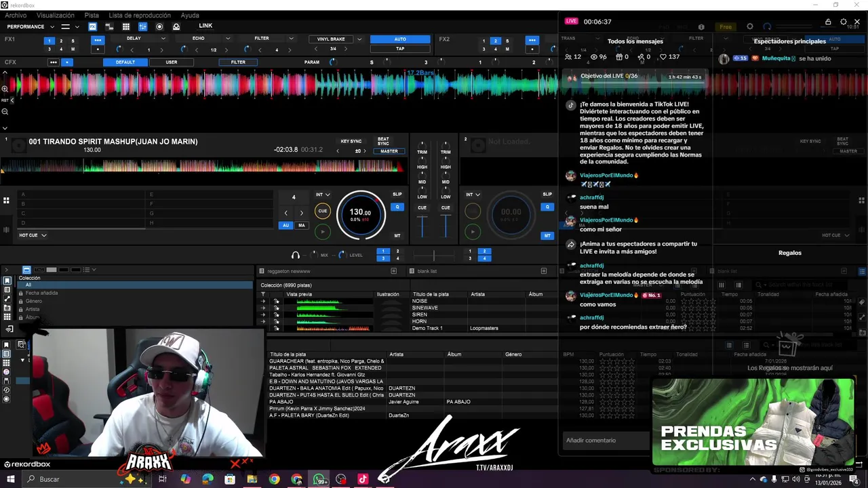Click the CFX FILTER button
The image size is (868, 488).
click(x=238, y=62)
